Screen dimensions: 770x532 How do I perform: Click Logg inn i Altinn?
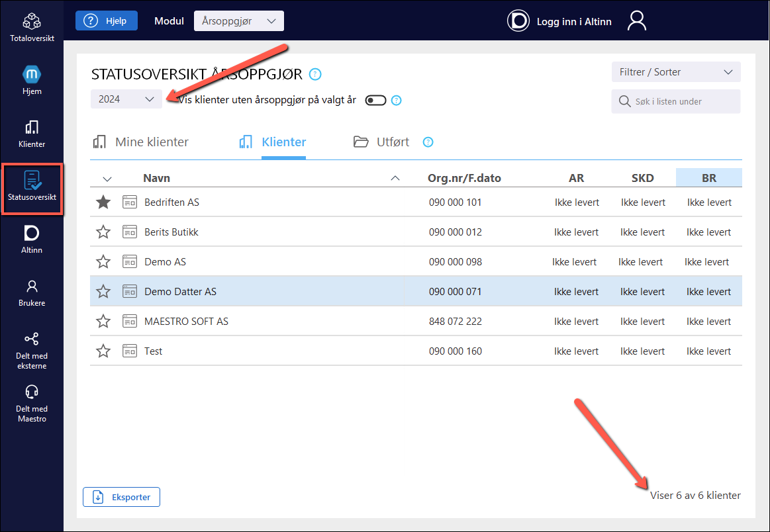574,22
